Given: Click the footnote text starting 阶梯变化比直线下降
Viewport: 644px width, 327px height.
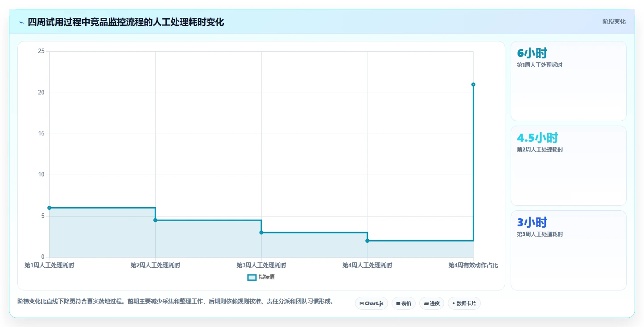Looking at the screenshot, I should click(176, 302).
